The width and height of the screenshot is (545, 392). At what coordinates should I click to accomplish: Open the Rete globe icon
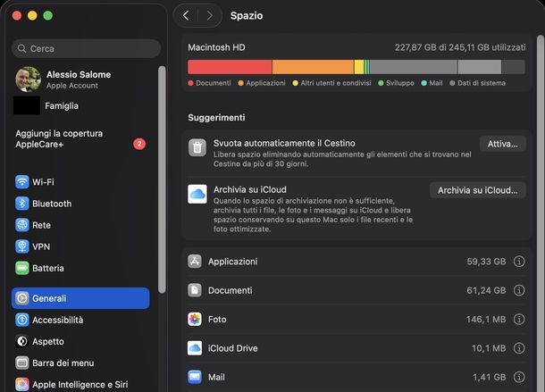tap(22, 225)
